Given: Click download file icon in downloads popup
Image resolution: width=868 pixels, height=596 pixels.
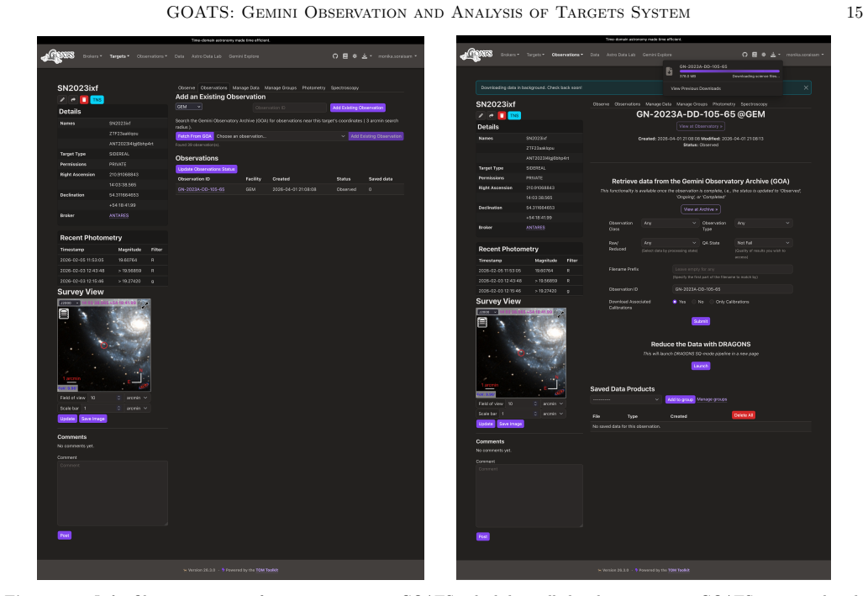Looking at the screenshot, I should [x=669, y=71].
